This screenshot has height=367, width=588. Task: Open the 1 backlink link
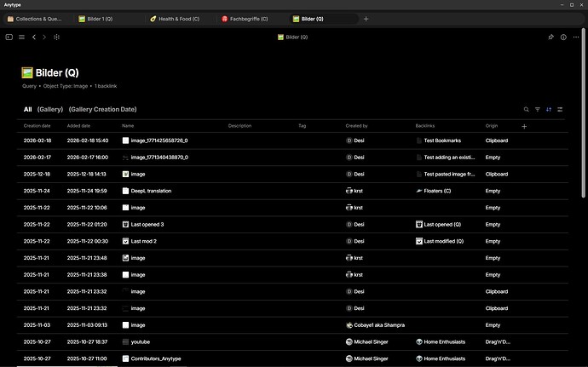pos(106,86)
